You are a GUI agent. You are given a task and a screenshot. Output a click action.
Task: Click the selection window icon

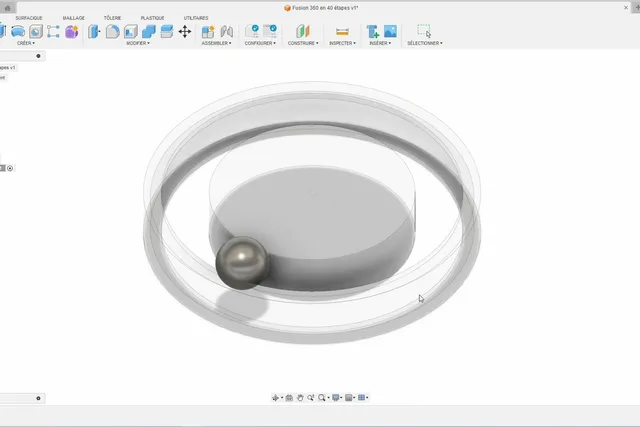424,31
